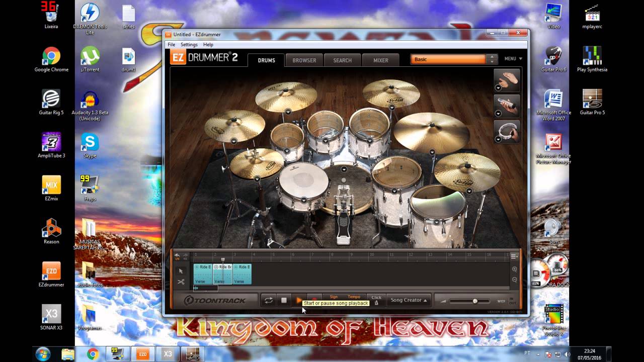Click the shaker percussion icon
This screenshot has width=644, height=362.
(x=507, y=106)
